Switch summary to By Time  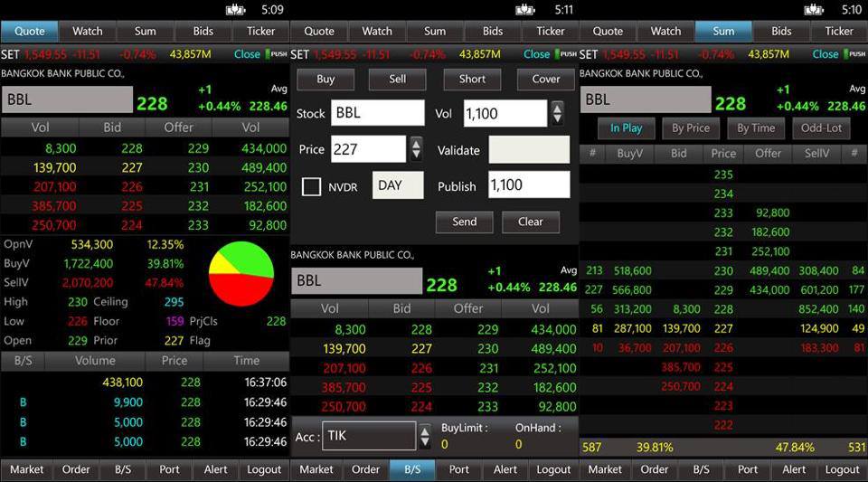pos(756,128)
